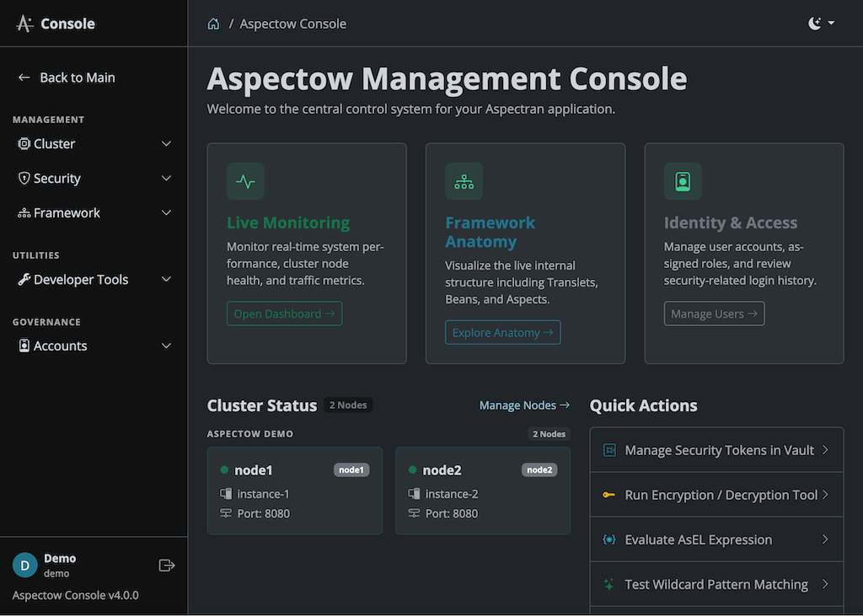Click the Manage Users button
Viewport: 863px width, 616px height.
714,313
